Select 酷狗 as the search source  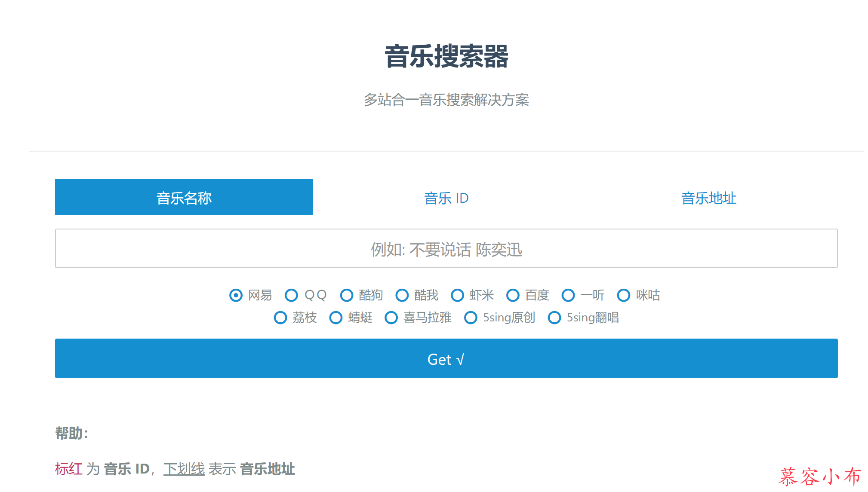point(347,295)
